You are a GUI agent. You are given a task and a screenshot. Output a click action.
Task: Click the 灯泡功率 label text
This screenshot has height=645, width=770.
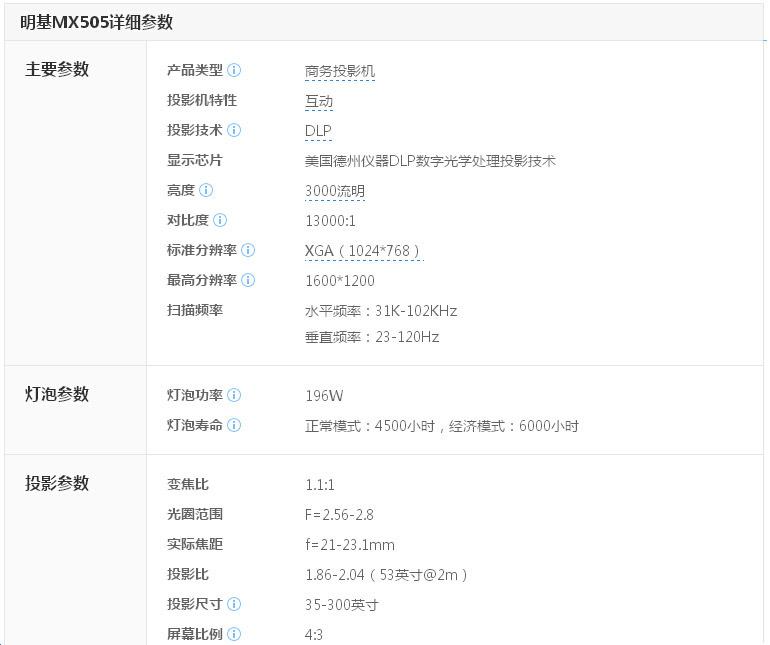195,395
